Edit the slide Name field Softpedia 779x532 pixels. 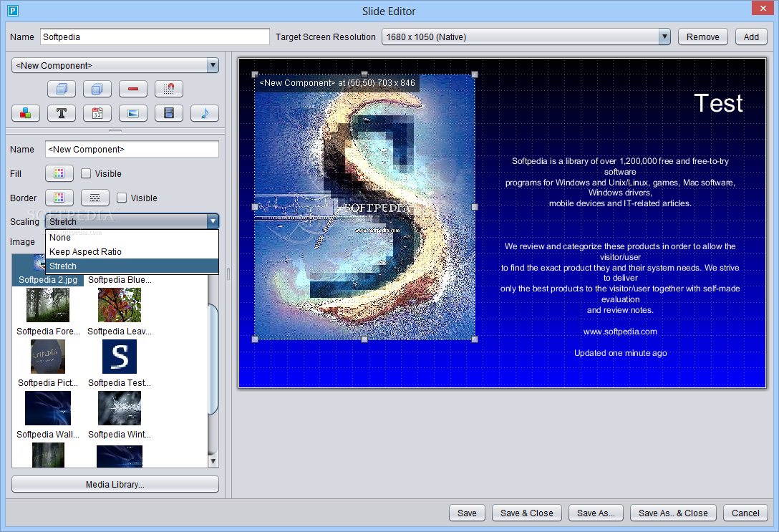pyautogui.click(x=155, y=37)
